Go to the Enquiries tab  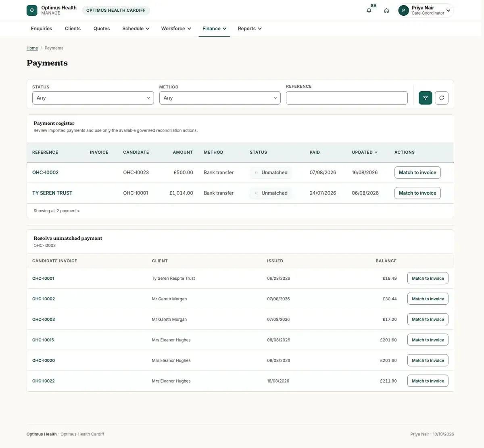[x=42, y=29]
